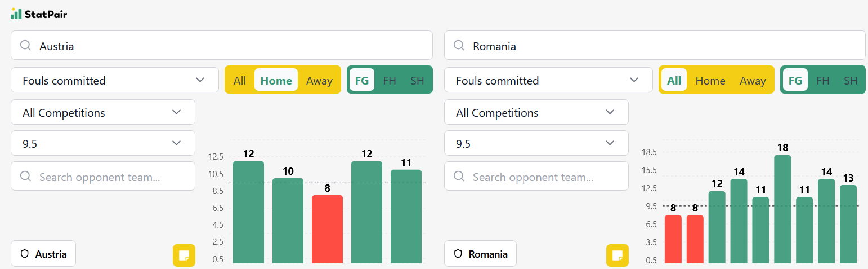Click the StatPair logo icon

point(16,14)
